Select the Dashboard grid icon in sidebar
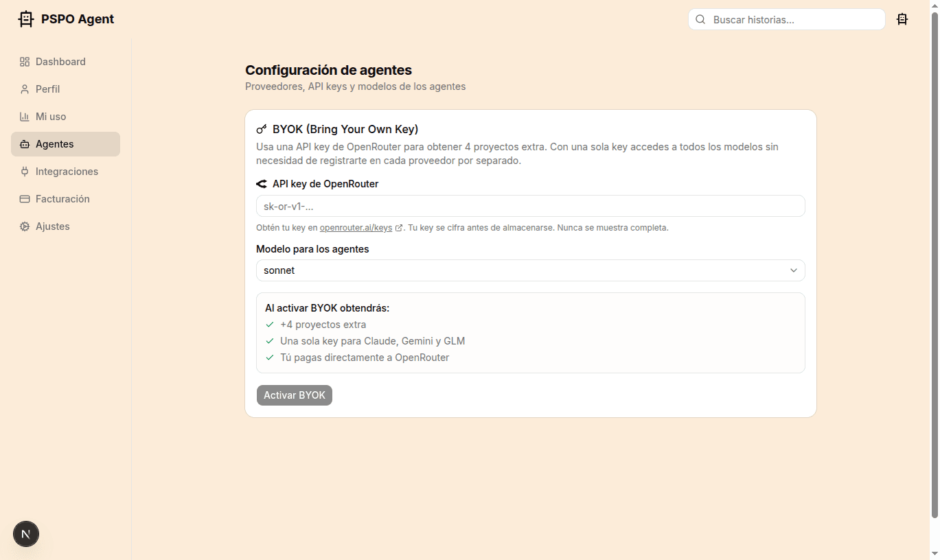The image size is (940, 560). (23, 61)
